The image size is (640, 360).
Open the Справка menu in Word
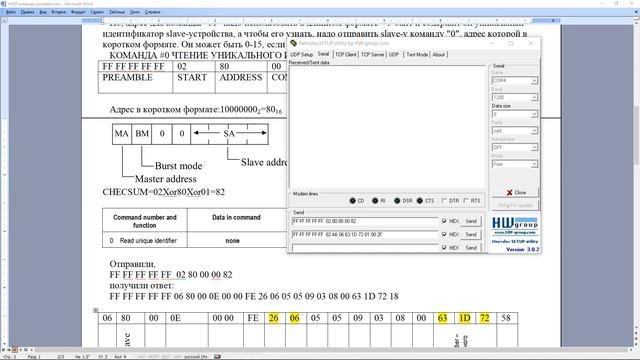[153, 12]
